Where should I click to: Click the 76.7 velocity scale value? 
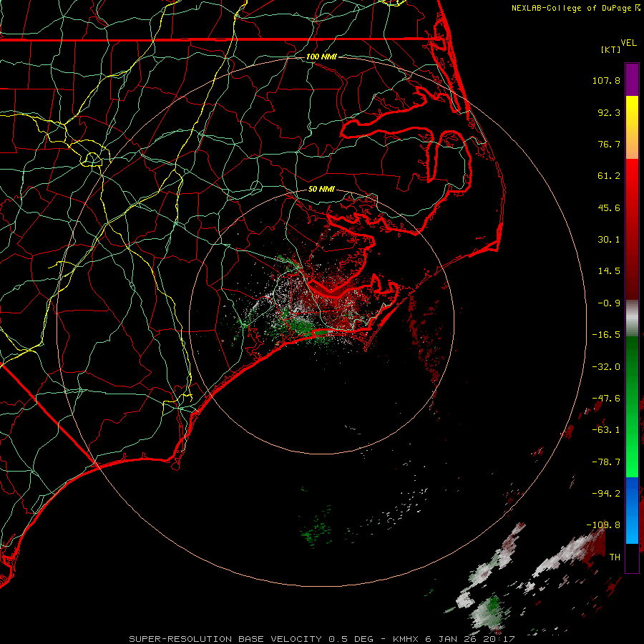(609, 144)
